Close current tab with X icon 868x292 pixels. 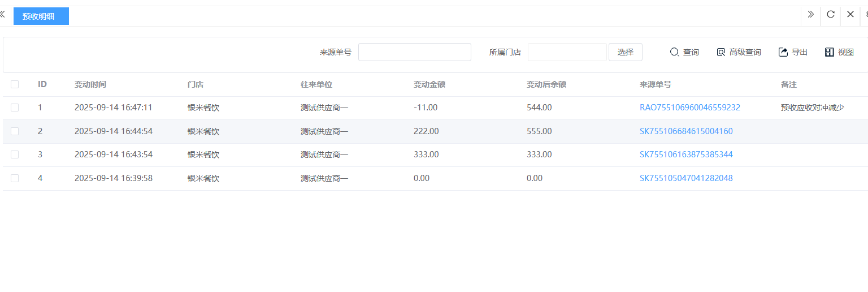tap(850, 14)
